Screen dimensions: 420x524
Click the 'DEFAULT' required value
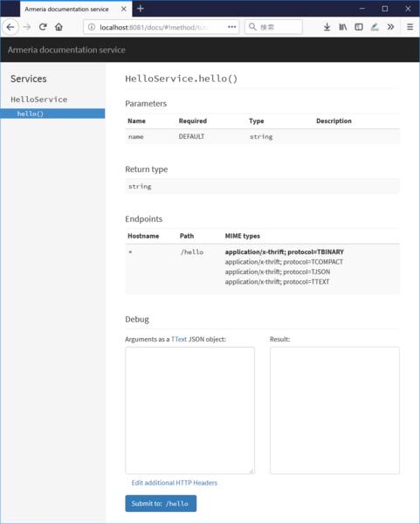coord(191,136)
